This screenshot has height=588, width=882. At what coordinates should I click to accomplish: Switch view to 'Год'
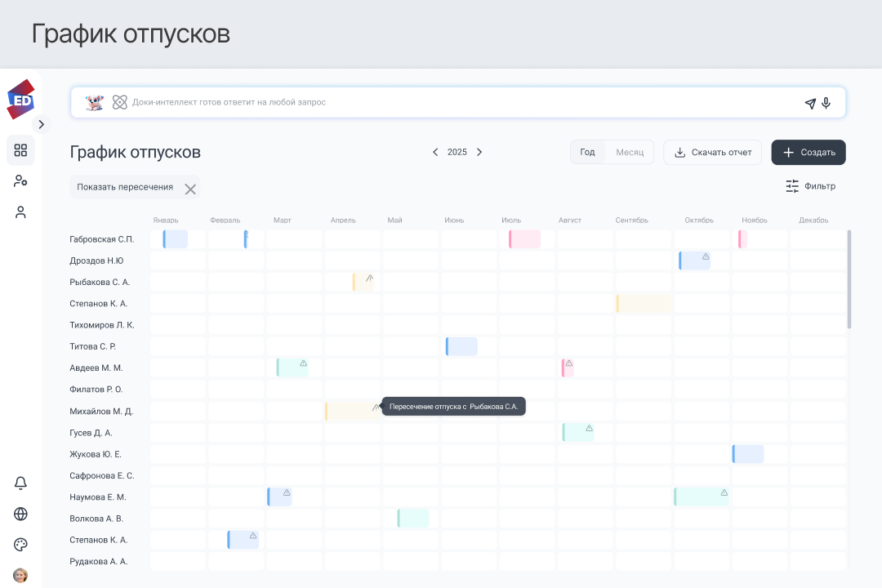click(x=588, y=153)
